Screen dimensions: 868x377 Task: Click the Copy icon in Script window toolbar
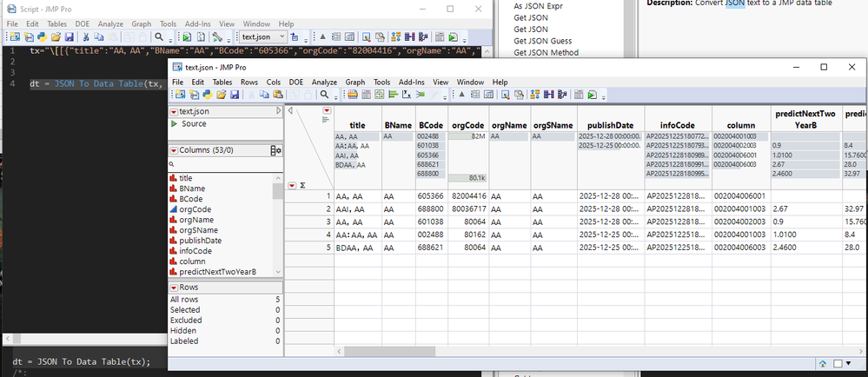(x=98, y=37)
